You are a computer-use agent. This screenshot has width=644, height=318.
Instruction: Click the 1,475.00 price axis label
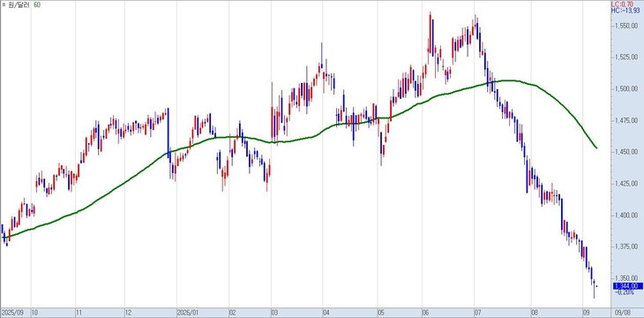point(626,120)
